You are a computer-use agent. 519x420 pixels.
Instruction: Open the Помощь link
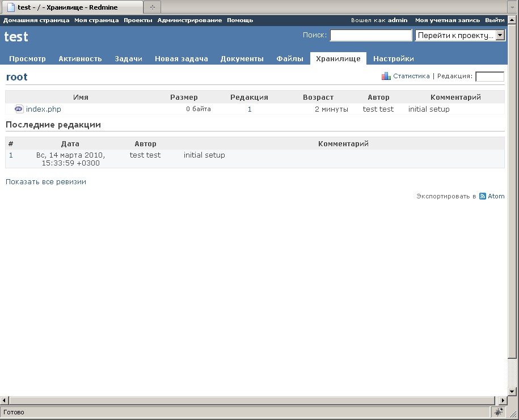click(240, 20)
